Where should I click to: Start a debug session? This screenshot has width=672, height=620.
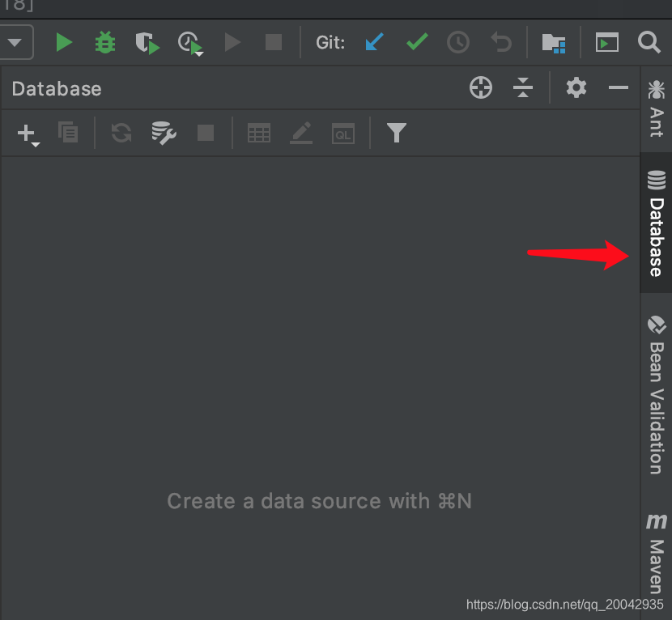(x=104, y=42)
